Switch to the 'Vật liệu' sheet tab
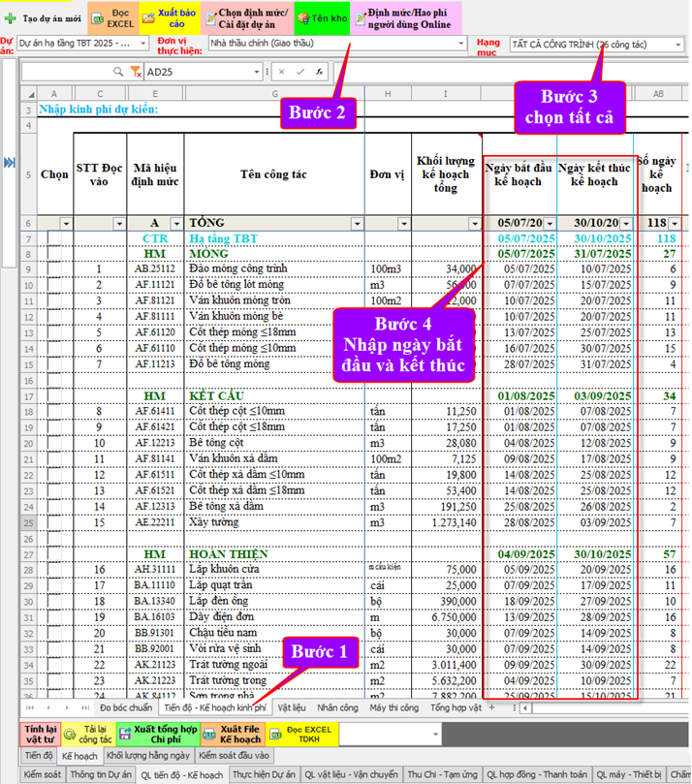Screen dimensions: 692x784 pyautogui.click(x=291, y=708)
